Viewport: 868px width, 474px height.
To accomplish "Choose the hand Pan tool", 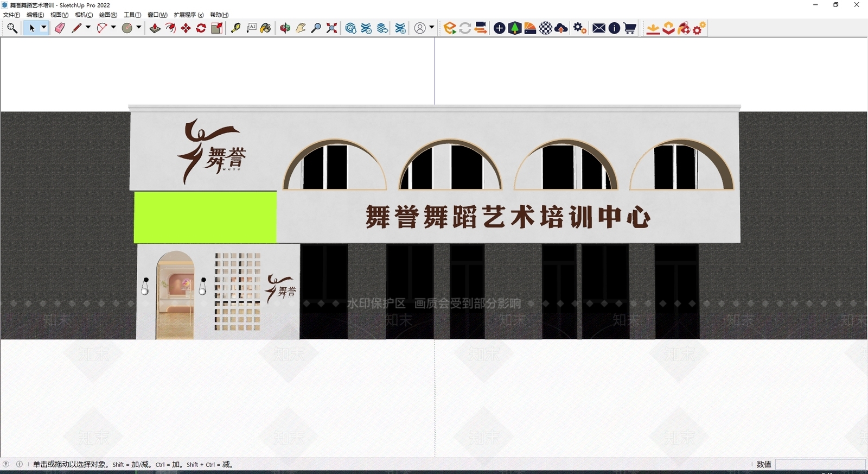I will (301, 28).
